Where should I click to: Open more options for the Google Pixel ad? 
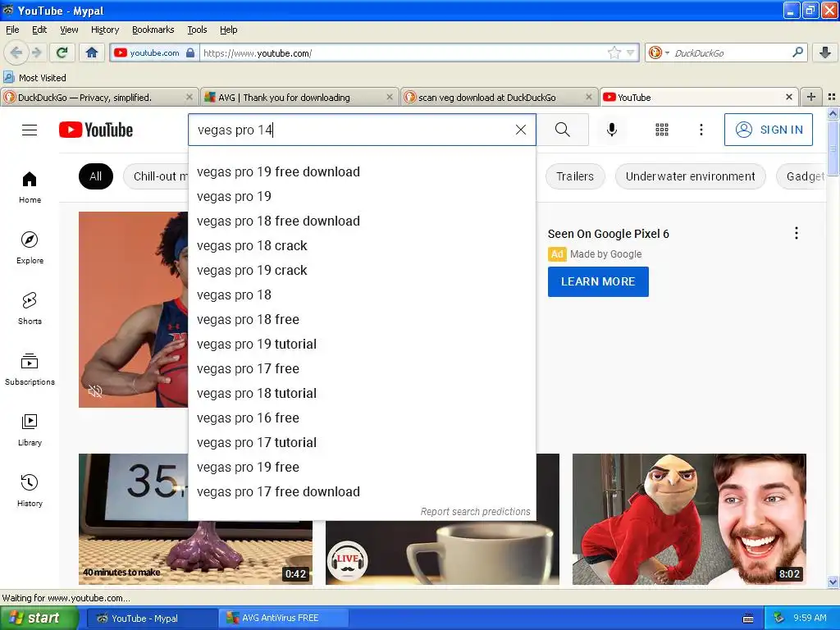click(796, 233)
